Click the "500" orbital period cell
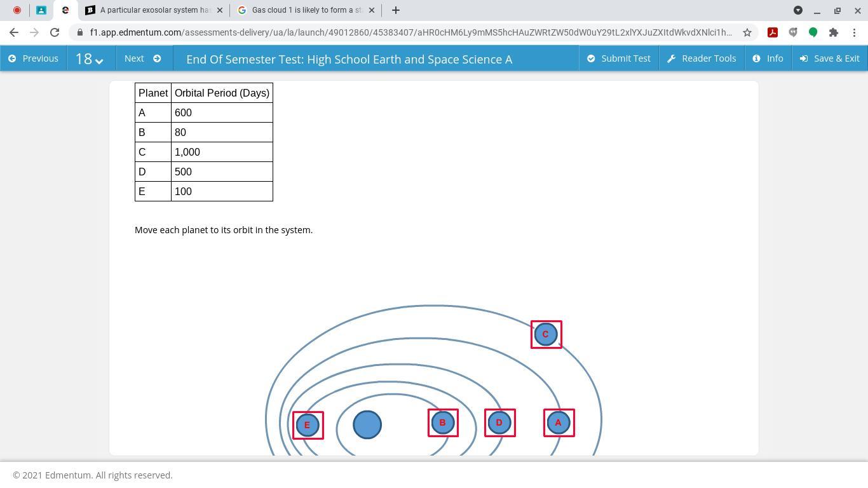 coord(222,172)
